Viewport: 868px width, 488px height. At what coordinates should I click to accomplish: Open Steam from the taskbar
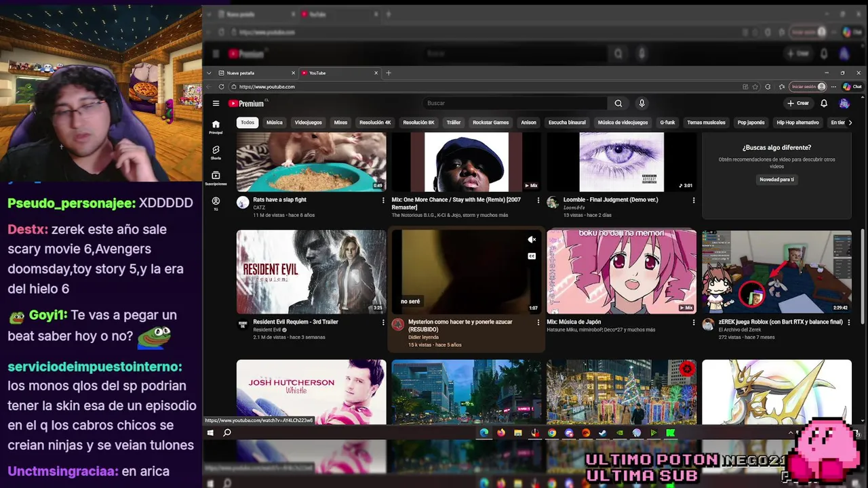603,432
